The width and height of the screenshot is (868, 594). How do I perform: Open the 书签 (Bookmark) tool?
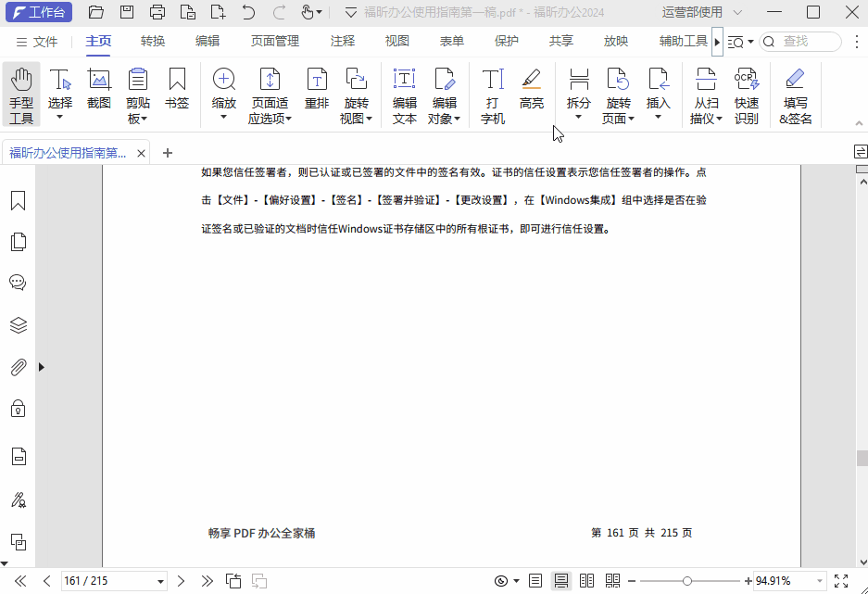coord(176,93)
